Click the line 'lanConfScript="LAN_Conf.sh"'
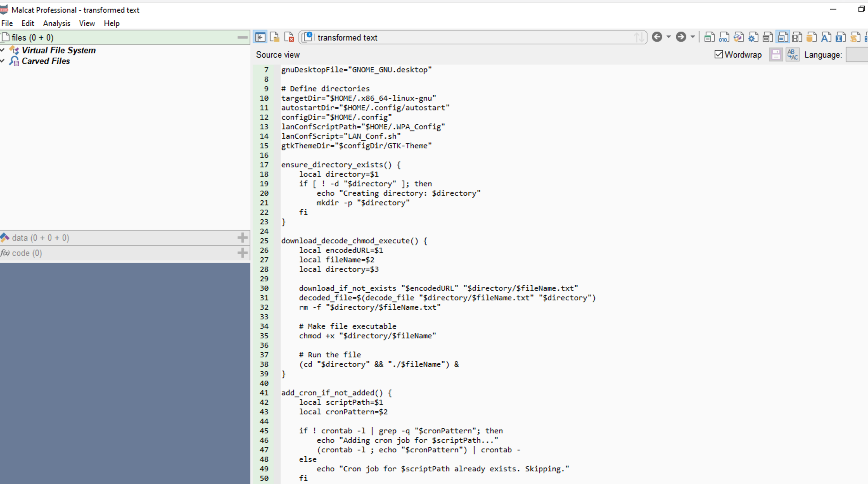Image resolution: width=868 pixels, height=484 pixels. (341, 136)
